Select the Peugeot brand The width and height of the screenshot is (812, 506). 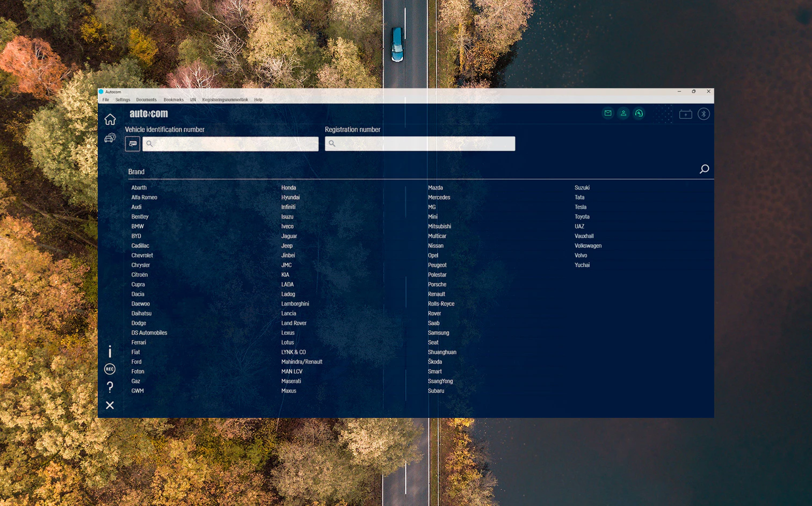[x=437, y=265]
